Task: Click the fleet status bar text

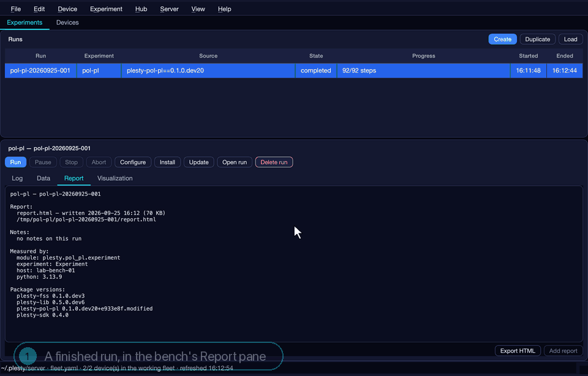Action: click(117, 369)
